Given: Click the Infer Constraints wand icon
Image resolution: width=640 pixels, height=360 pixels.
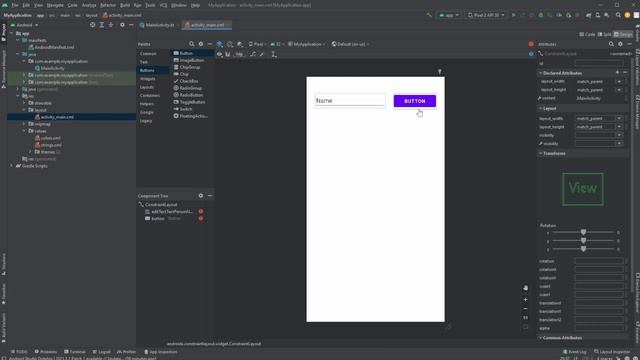Looking at the screenshot, I should pos(262,54).
